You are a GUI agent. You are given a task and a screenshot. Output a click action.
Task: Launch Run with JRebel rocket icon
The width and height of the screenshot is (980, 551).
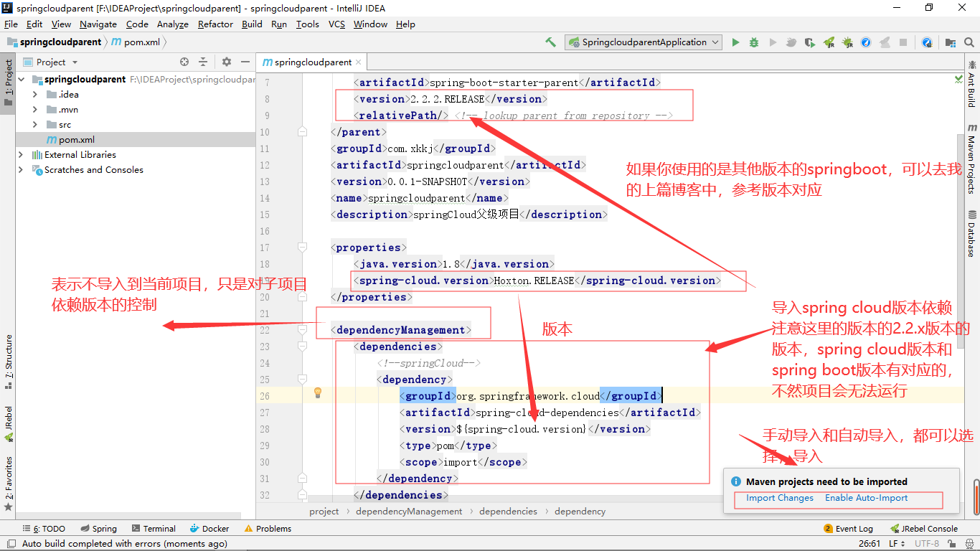(x=829, y=42)
